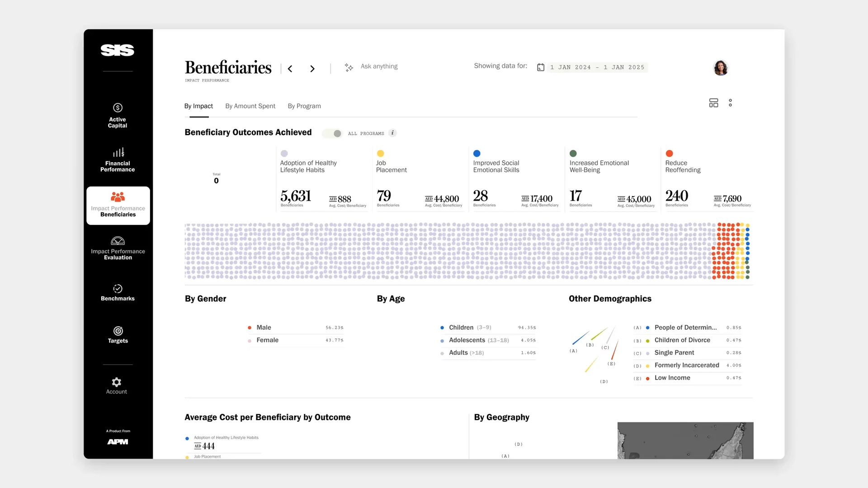
Task: Switch the dashboard layout view icon
Action: (x=713, y=103)
